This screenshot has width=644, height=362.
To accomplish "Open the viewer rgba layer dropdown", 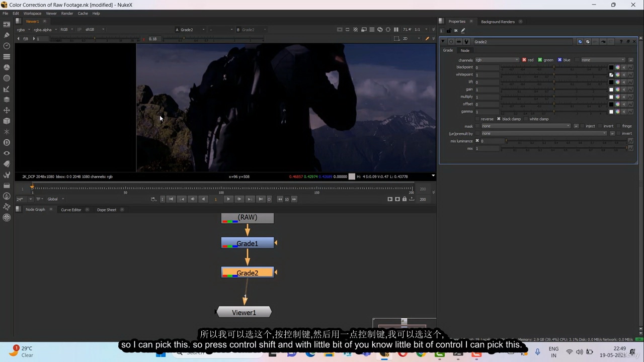I will click(24, 30).
